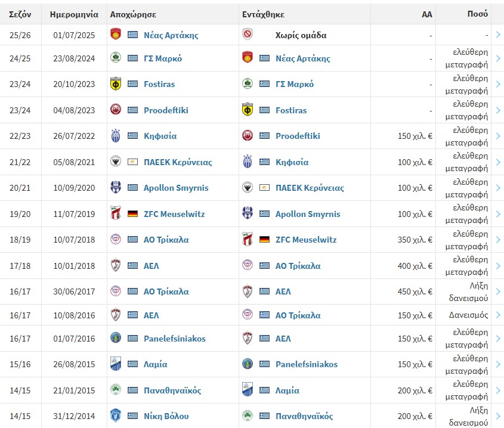Click the 'ΑΑ' market value column header

point(427,14)
